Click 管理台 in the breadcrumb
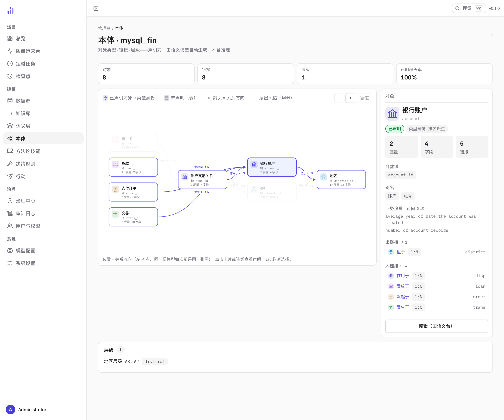 (104, 28)
